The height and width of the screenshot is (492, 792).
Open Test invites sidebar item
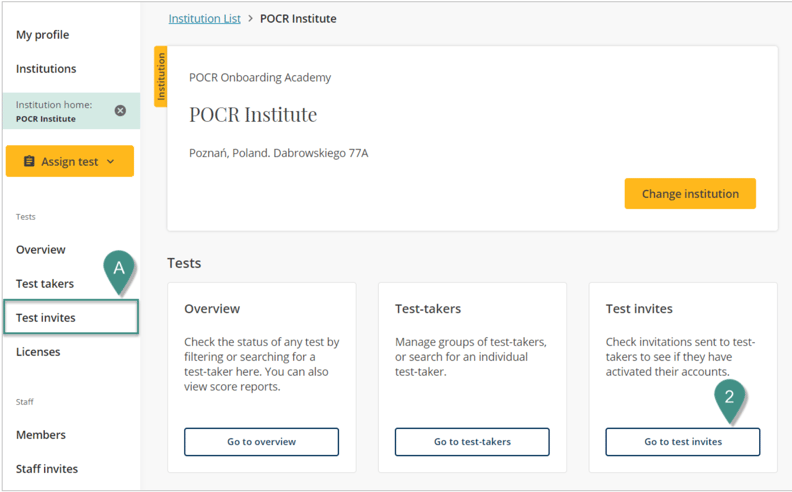tap(46, 318)
